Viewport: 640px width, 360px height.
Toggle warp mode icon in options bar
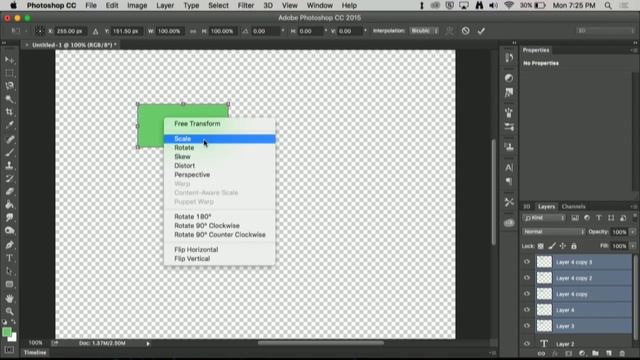pos(449,31)
